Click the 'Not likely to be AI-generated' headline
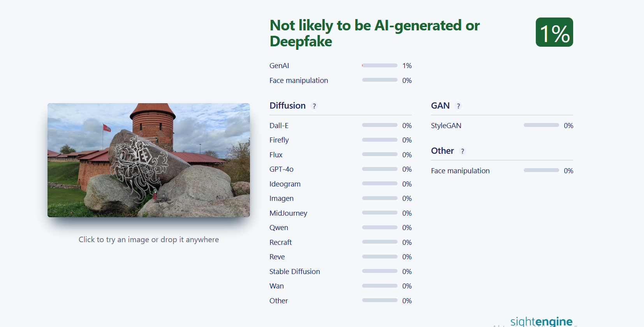644x327 pixels. [x=375, y=33]
